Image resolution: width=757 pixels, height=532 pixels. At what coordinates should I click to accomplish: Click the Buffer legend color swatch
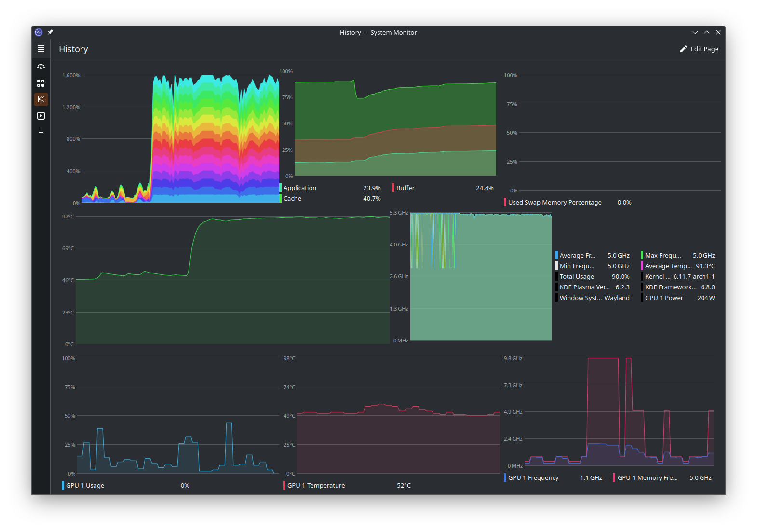point(393,188)
